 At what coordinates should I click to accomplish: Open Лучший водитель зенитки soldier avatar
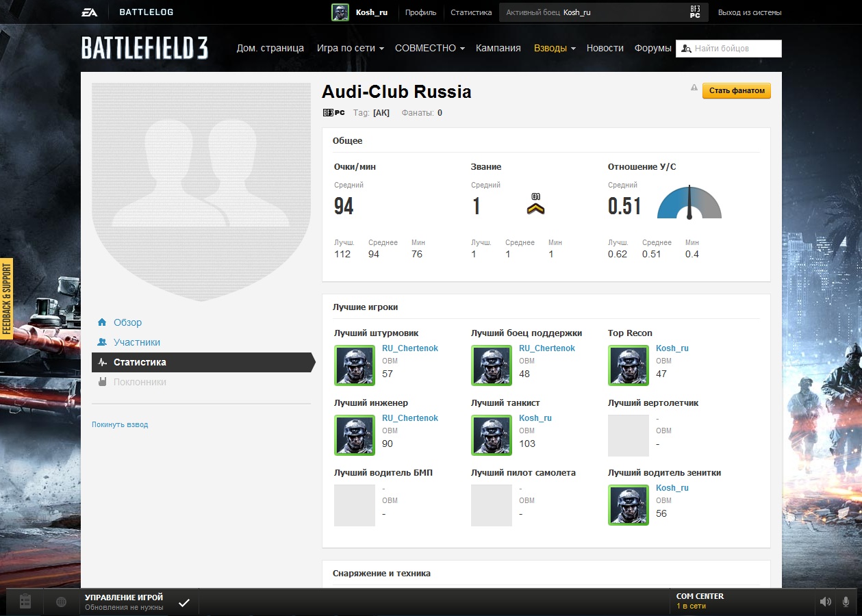point(629,505)
